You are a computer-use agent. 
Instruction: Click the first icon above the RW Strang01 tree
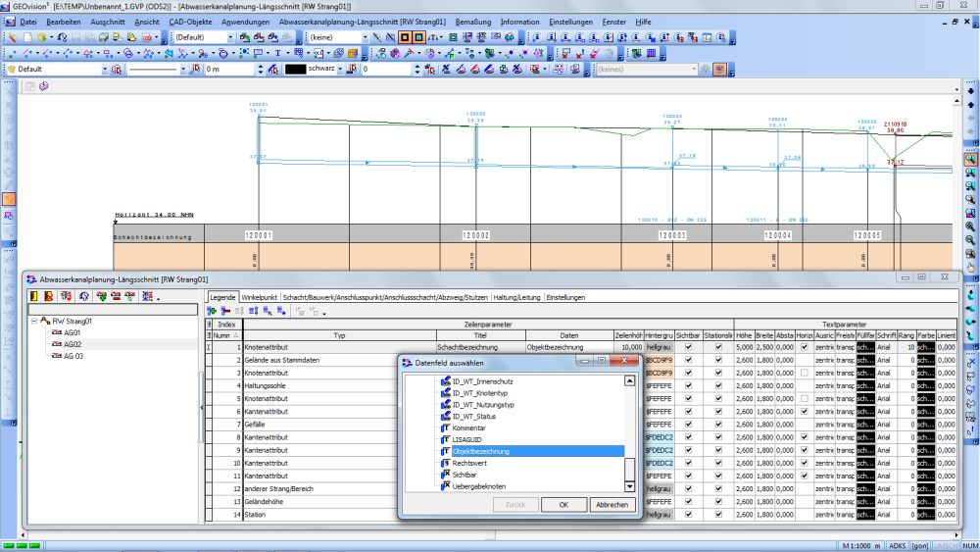pos(34,296)
